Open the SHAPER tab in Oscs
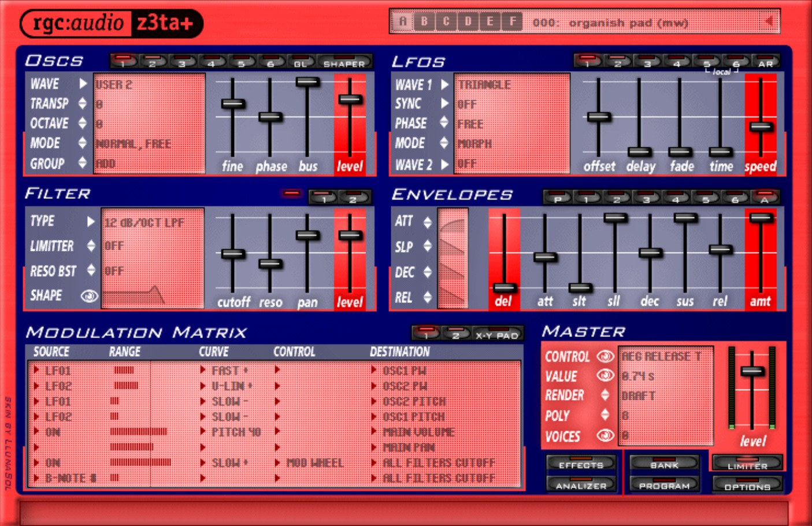This screenshot has height=526, width=812. pos(344,61)
